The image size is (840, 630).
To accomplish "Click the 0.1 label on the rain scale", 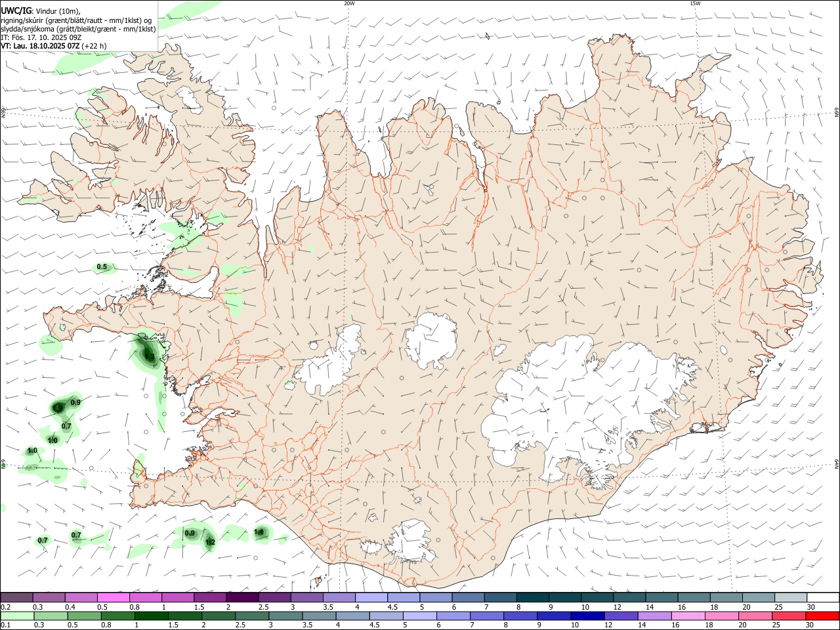I will coord(5,625).
